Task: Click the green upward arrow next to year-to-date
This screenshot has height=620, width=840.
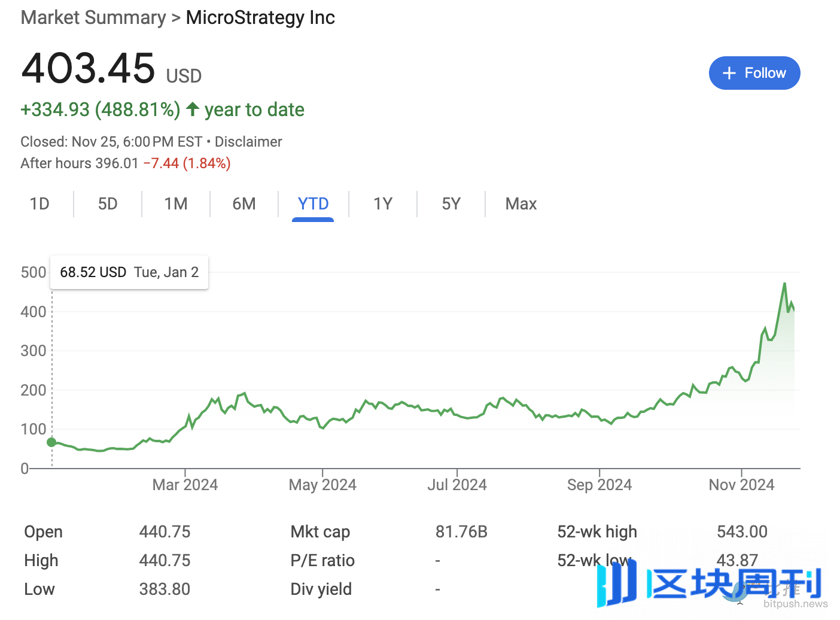Action: [192, 109]
